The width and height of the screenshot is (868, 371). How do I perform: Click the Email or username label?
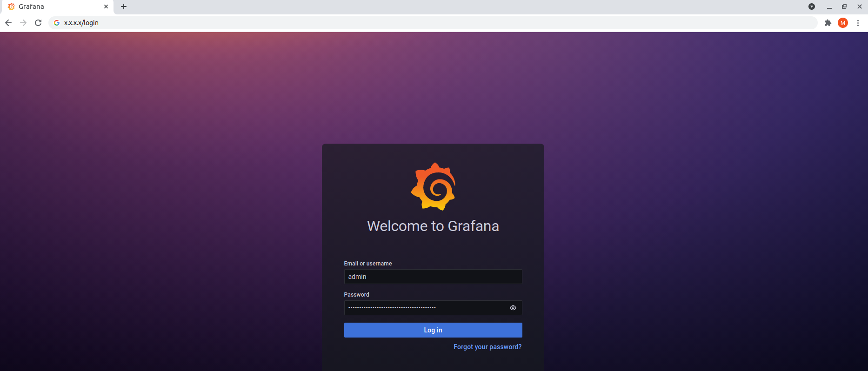pos(368,264)
